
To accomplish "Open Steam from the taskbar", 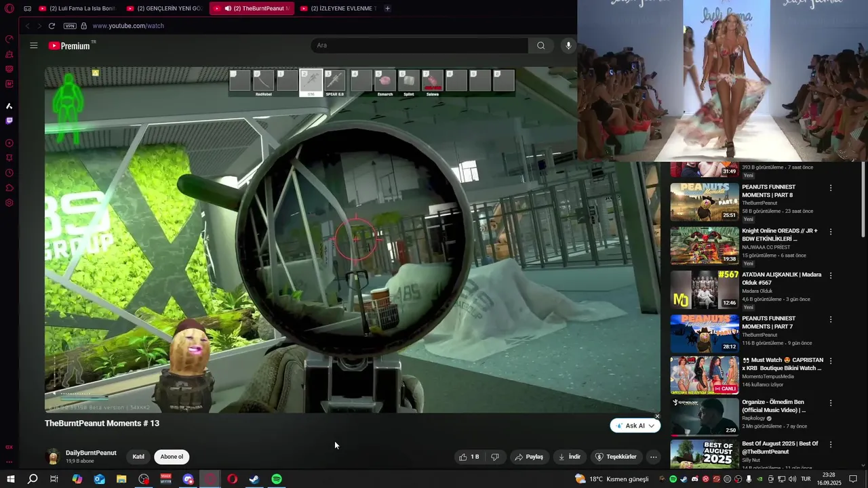I will (254, 479).
